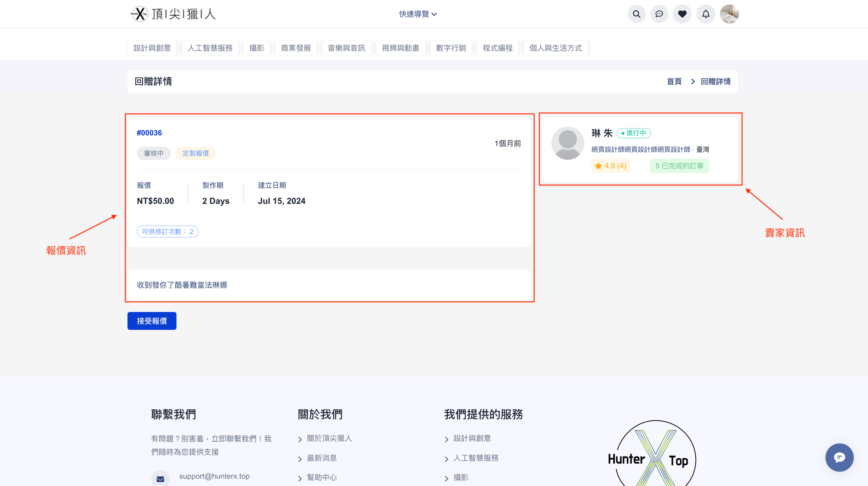Click the 接受報價 button
Screen dimensions: 868x486
pos(152,321)
